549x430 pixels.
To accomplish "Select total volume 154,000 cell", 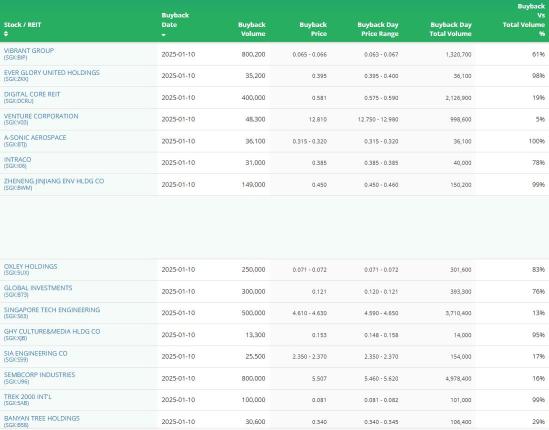I will (x=461, y=356).
